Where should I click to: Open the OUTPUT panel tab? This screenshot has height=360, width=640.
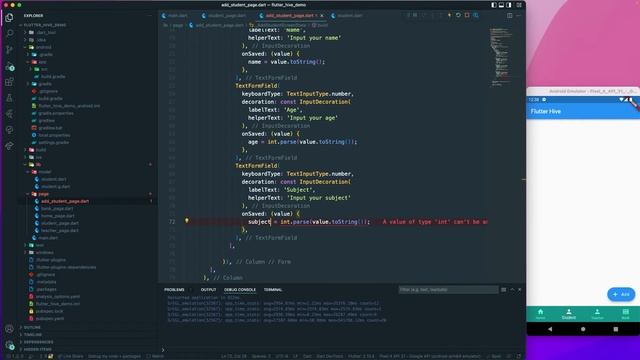208,289
